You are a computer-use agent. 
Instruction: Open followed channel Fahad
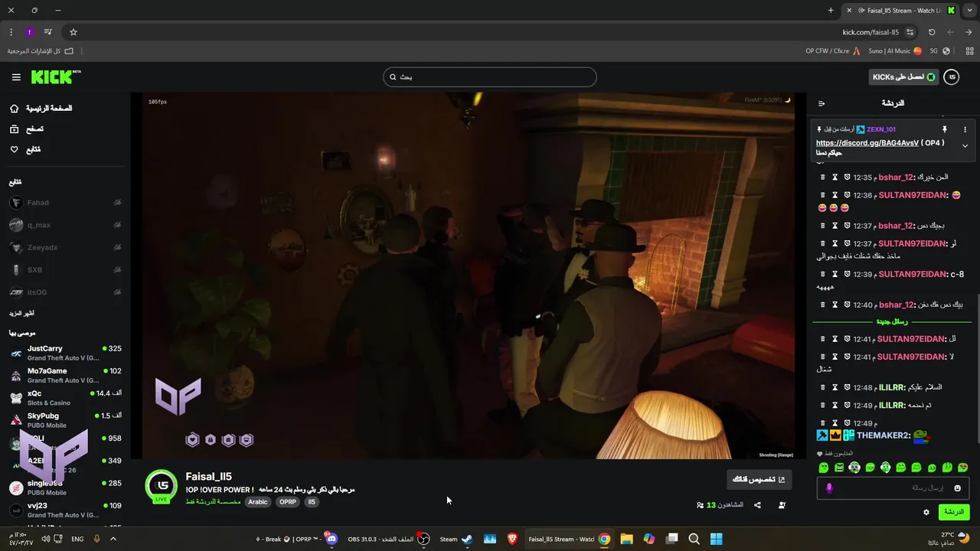65,203
